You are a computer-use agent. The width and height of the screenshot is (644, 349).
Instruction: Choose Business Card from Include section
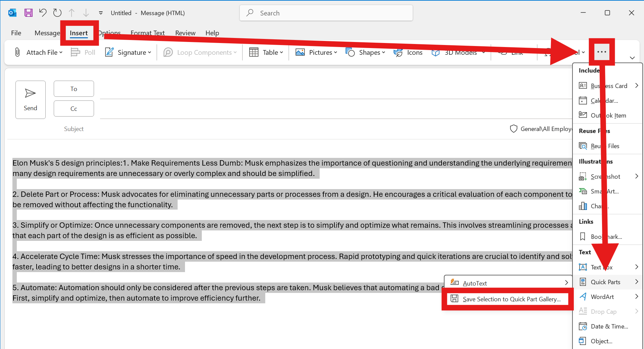point(608,86)
